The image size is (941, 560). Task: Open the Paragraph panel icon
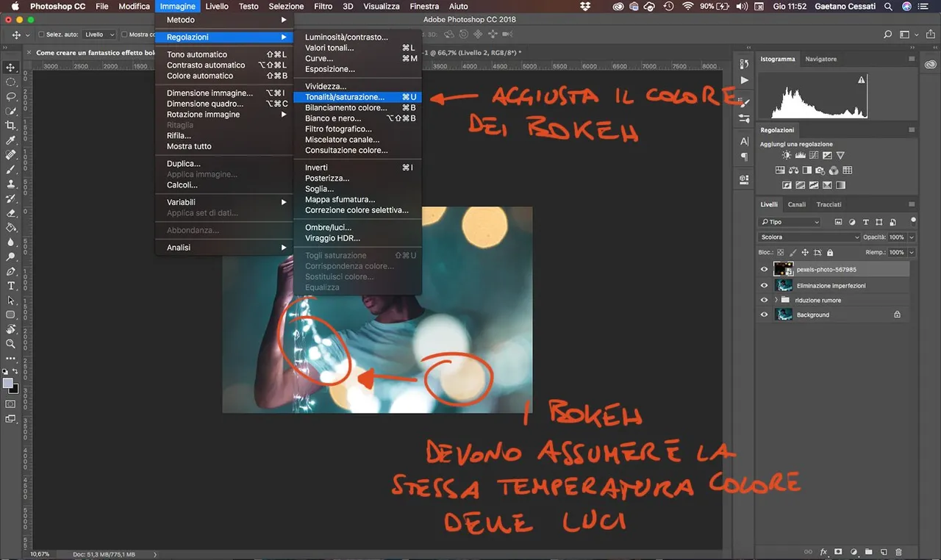coord(745,157)
